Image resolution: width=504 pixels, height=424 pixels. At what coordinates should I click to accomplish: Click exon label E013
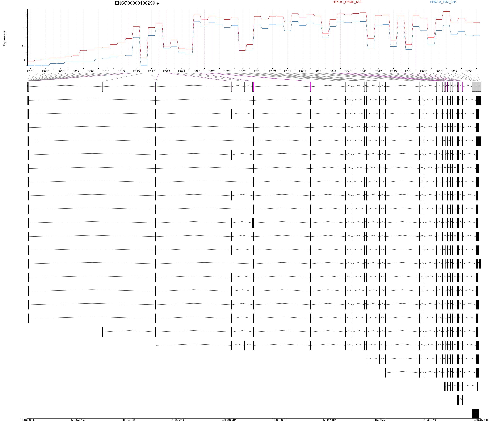click(121, 71)
